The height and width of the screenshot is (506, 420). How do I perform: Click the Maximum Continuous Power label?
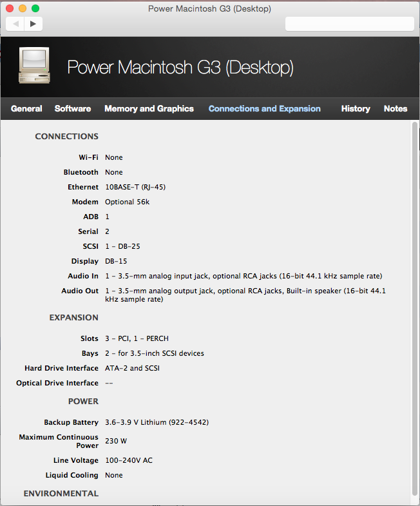click(59, 441)
